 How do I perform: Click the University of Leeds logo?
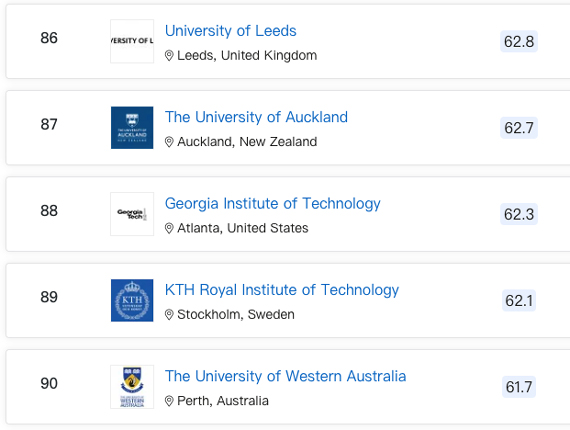(132, 41)
